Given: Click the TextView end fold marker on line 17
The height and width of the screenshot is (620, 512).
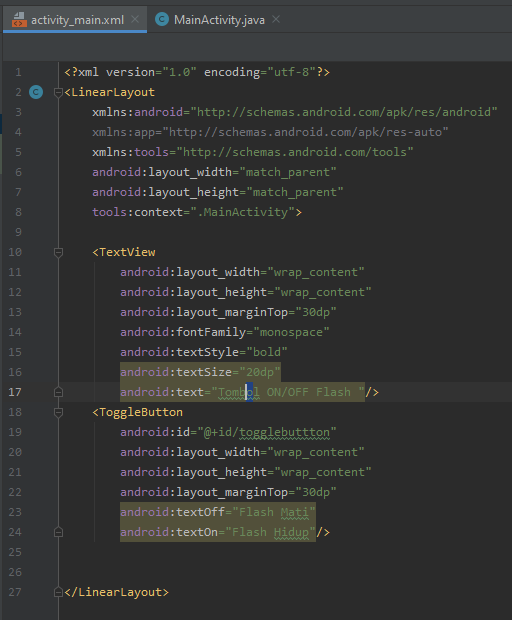Looking at the screenshot, I should point(58,392).
